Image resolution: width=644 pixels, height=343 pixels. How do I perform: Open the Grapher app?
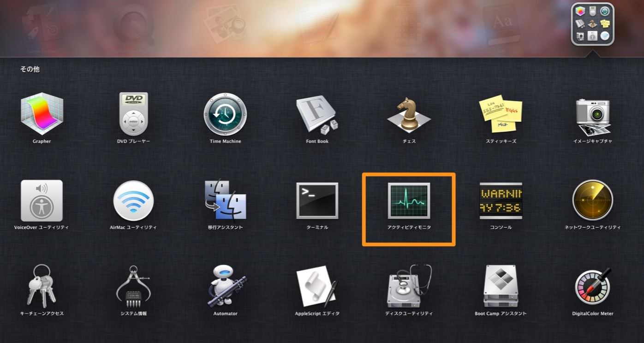coord(42,114)
